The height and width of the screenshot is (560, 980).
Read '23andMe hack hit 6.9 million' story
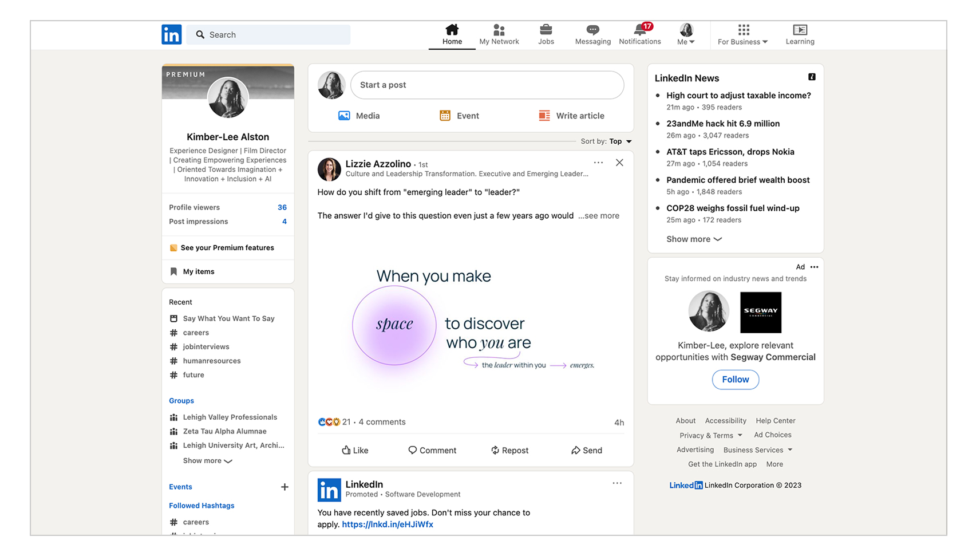[723, 124]
